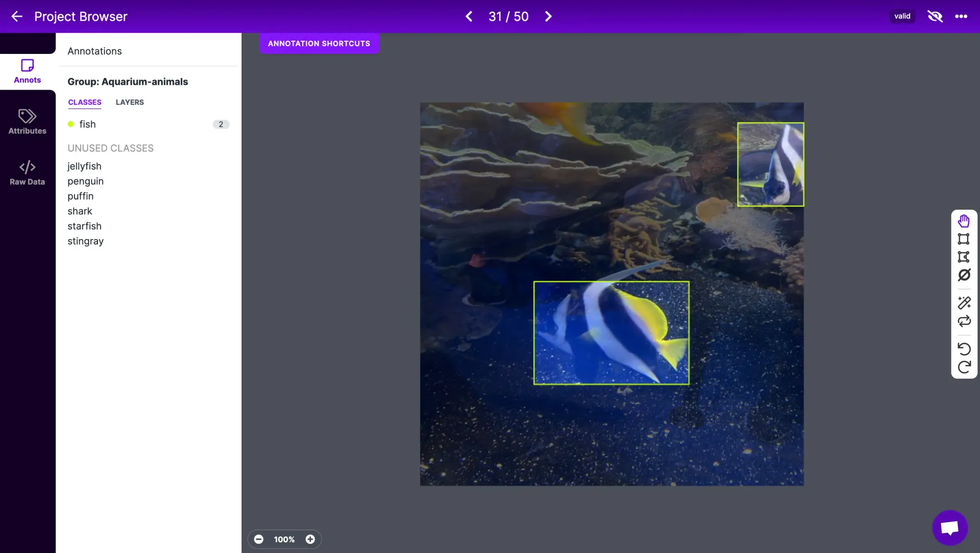Open the Attributes sidebar panel
980x553 pixels.
27,121
